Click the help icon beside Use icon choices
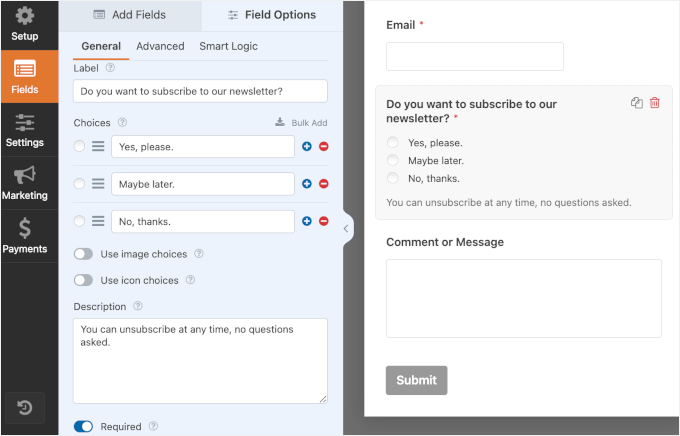Image resolution: width=680 pixels, height=436 pixels. click(x=190, y=280)
